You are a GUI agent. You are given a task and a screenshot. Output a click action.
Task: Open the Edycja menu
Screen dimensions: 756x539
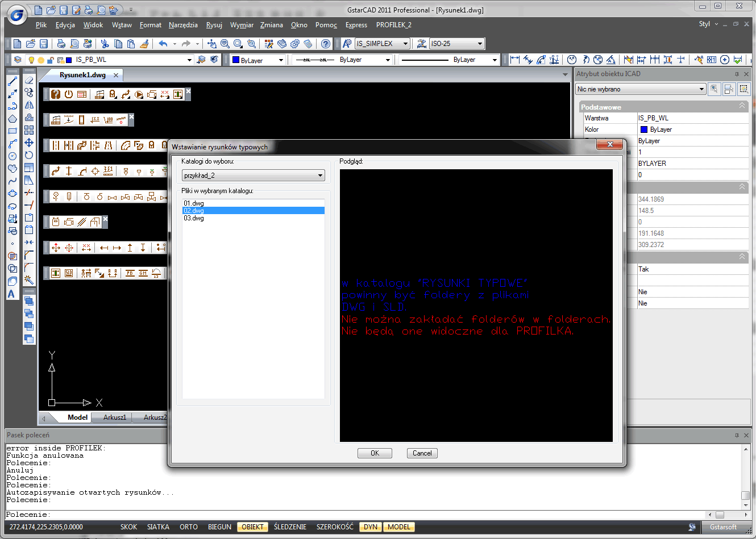point(65,25)
